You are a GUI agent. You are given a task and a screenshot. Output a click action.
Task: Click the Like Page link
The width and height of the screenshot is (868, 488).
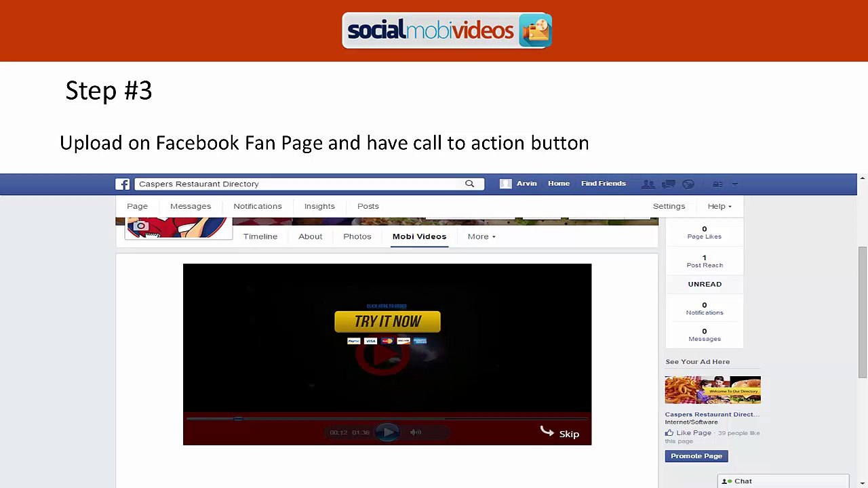[x=694, y=433]
